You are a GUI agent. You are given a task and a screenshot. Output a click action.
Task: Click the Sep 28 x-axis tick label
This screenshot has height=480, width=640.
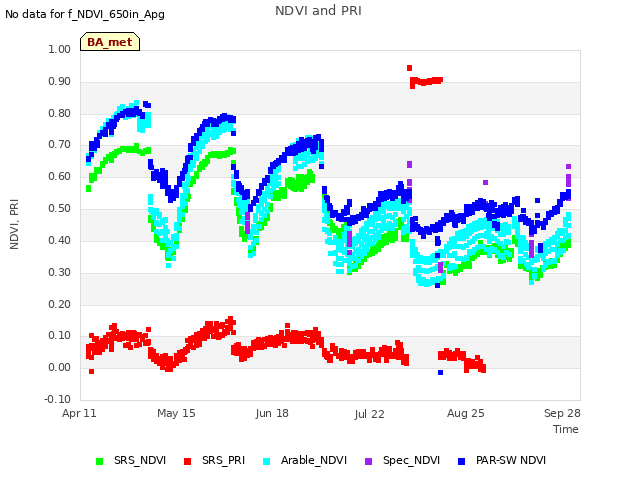point(562,413)
